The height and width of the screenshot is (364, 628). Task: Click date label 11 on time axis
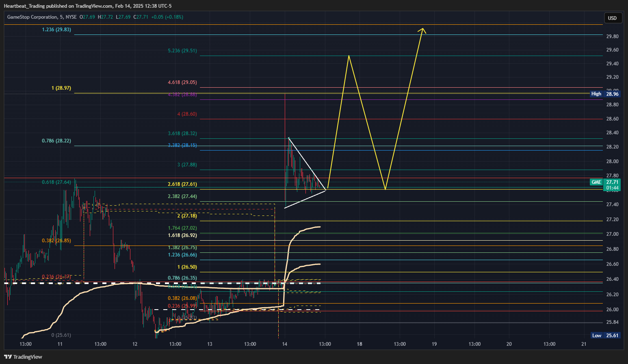tap(60, 344)
